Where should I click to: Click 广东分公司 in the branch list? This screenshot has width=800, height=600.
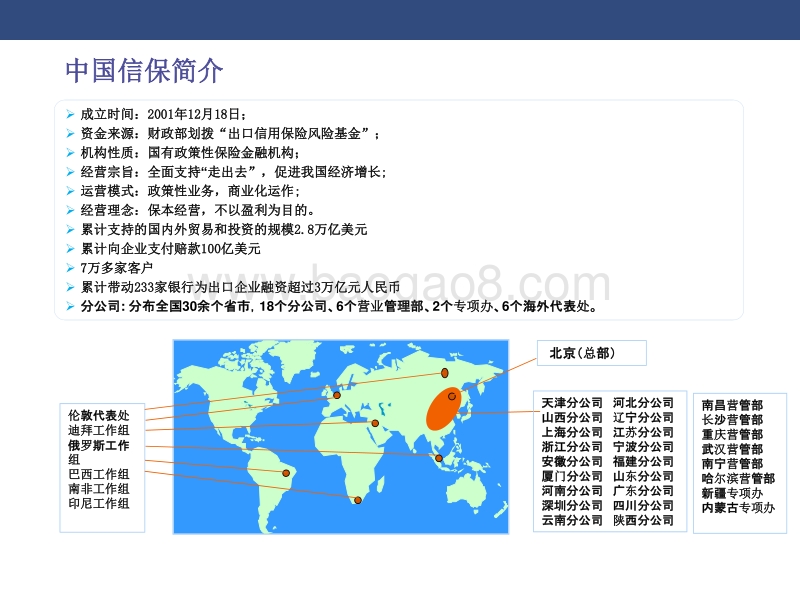[643, 491]
